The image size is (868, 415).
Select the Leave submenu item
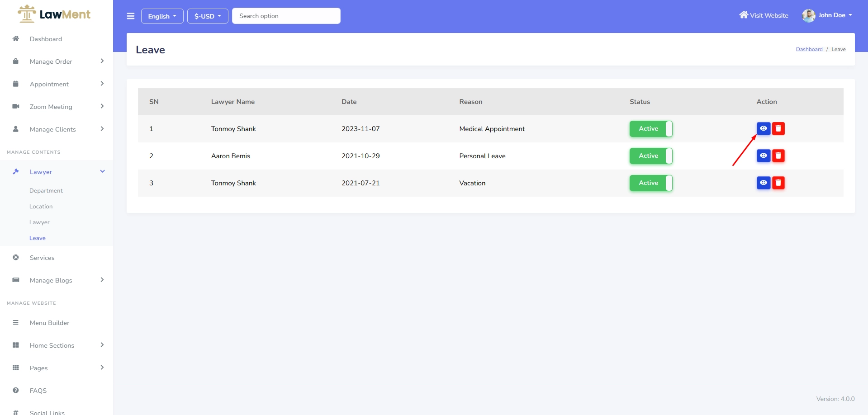(38, 238)
